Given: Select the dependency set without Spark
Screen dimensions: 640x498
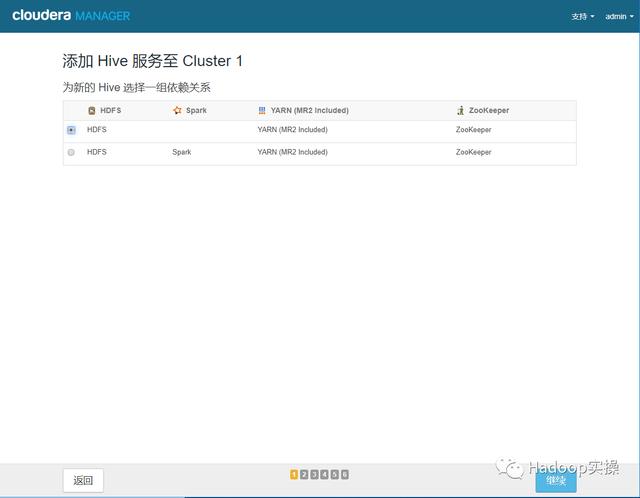Looking at the screenshot, I should pyautogui.click(x=71, y=130).
